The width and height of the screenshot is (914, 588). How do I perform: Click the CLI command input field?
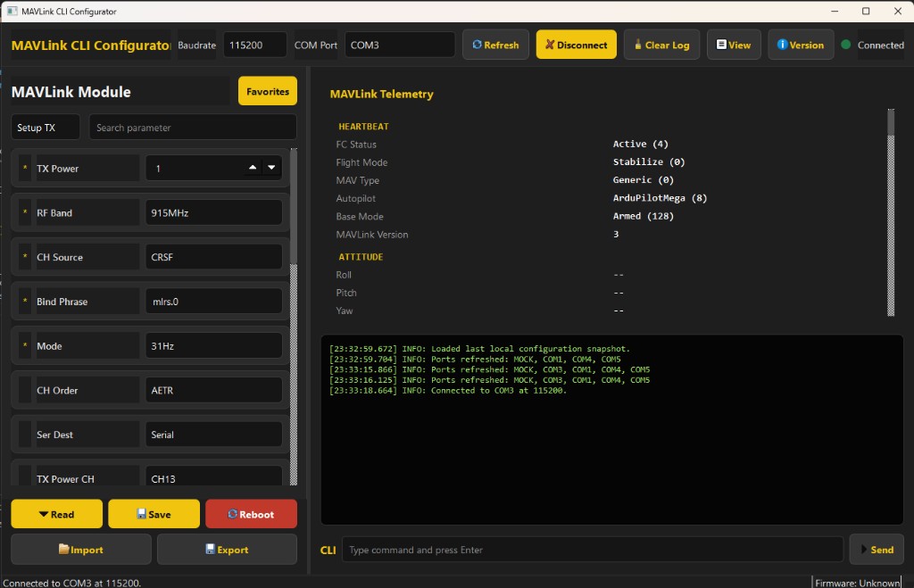pos(593,550)
